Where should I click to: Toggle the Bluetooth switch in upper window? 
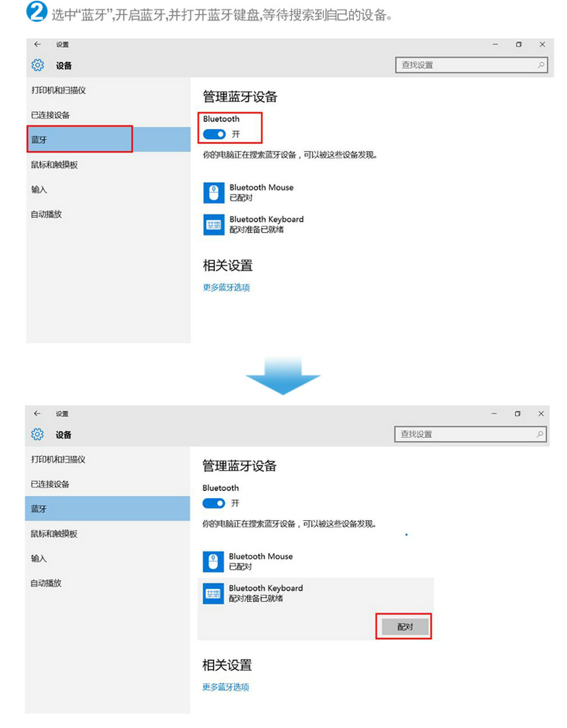214,134
